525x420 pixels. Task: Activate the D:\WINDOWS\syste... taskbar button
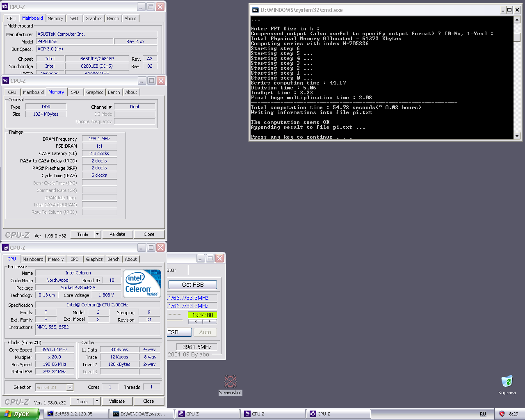click(142, 414)
